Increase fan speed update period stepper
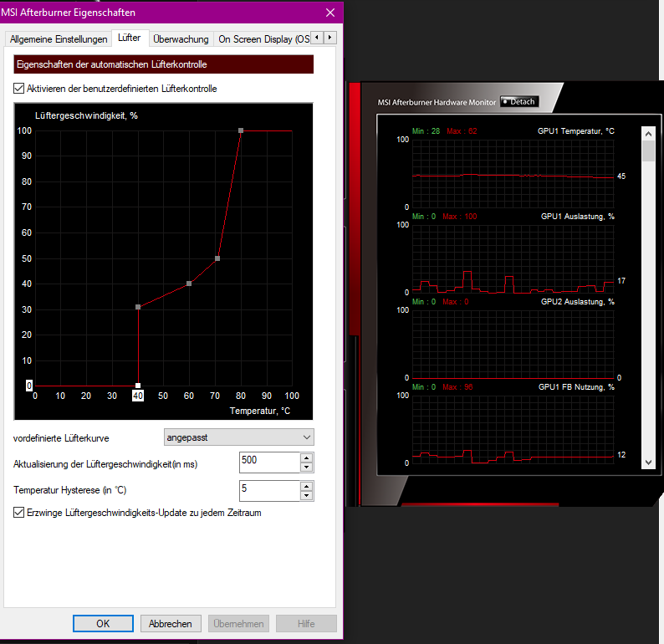The width and height of the screenshot is (664, 644). point(307,457)
